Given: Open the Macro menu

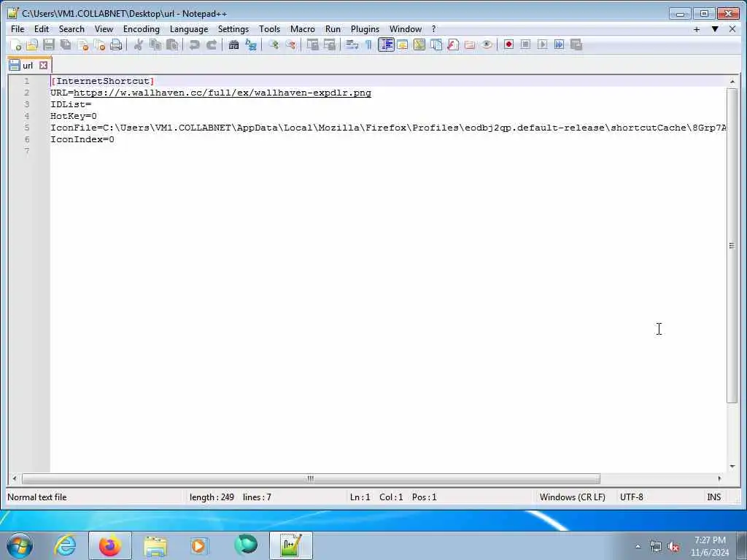Looking at the screenshot, I should [x=303, y=29].
